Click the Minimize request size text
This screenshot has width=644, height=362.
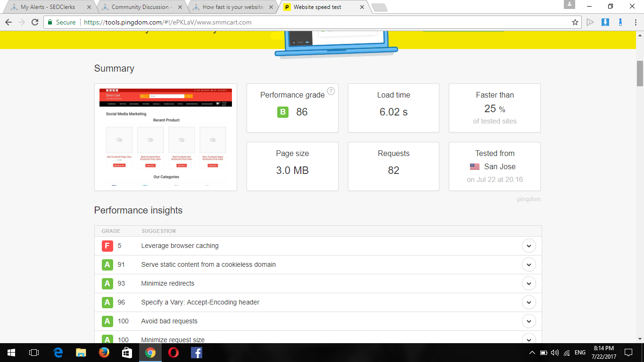tap(173, 340)
